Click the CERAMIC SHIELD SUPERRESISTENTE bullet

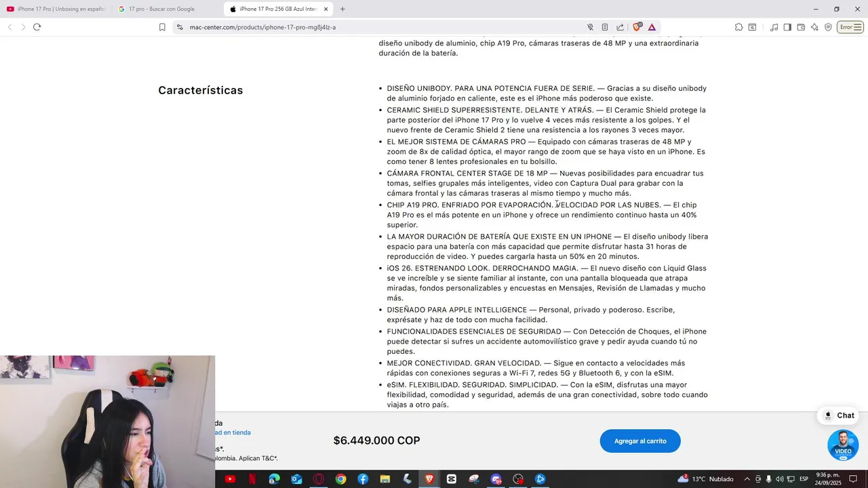(547, 120)
